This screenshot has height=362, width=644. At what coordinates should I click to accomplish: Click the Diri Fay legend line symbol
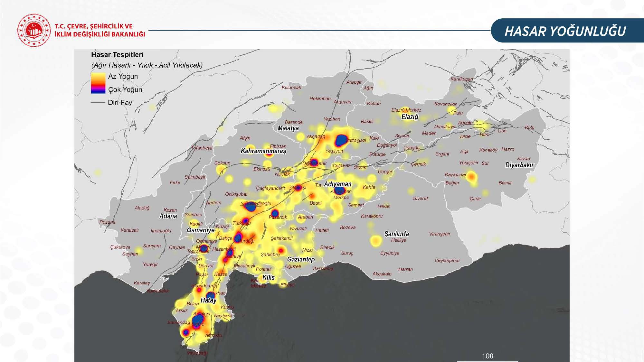98,103
